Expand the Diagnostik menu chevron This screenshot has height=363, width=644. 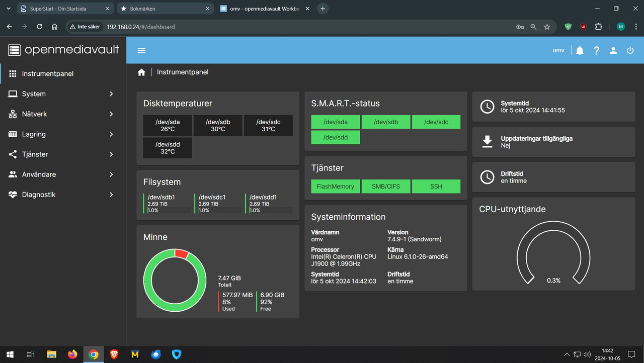111,194
